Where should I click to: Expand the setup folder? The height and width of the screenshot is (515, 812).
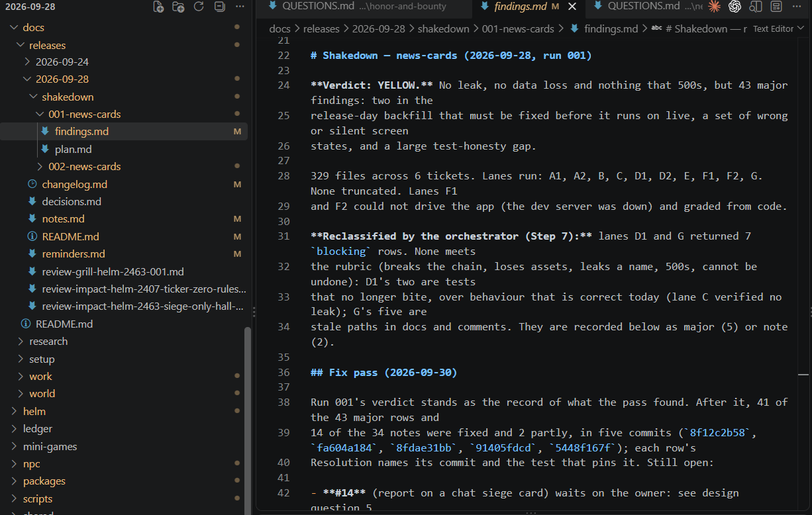(21, 359)
